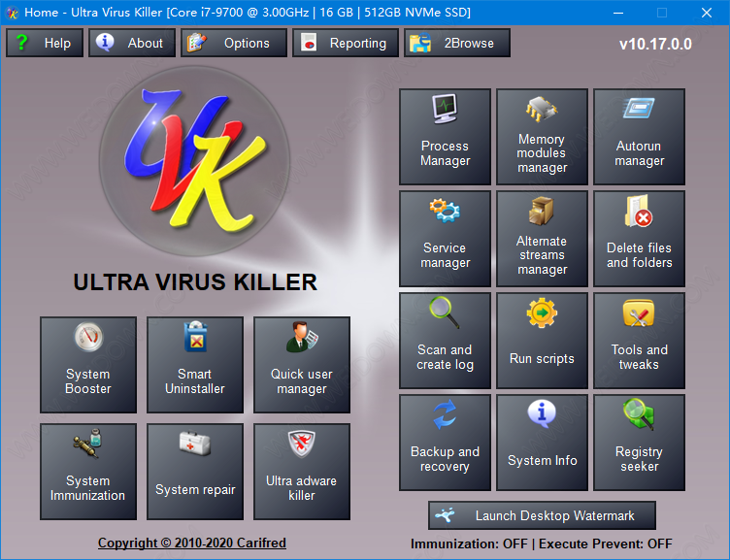Screen dimensions: 730x560
Task: Show the System Info tile
Action: 542,443
